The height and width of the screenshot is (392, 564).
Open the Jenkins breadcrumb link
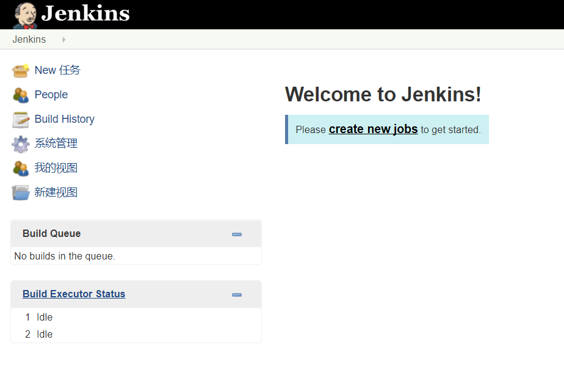click(29, 39)
